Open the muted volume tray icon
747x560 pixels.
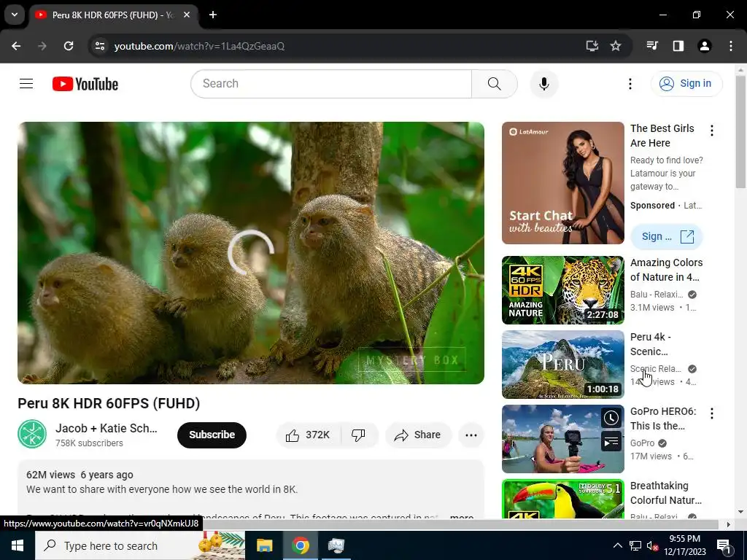click(x=652, y=545)
